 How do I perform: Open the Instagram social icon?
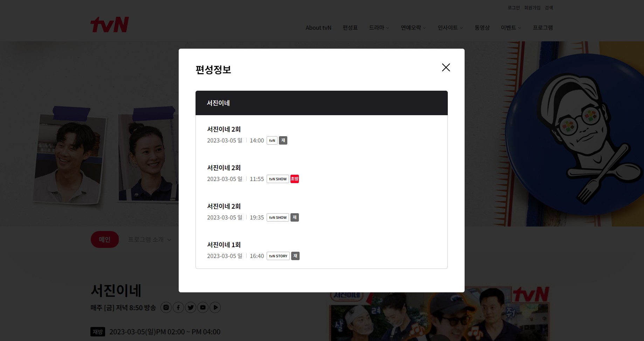166,307
